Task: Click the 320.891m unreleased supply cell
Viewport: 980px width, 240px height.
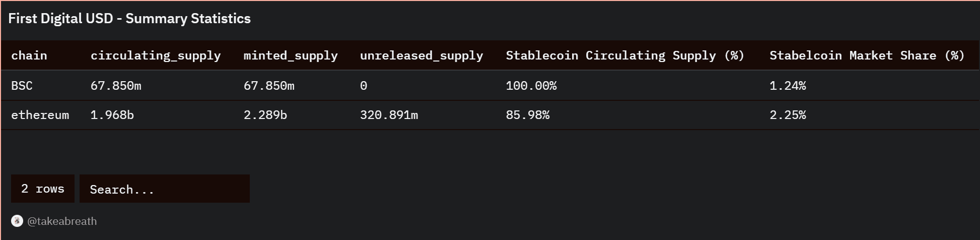Action: click(x=389, y=115)
